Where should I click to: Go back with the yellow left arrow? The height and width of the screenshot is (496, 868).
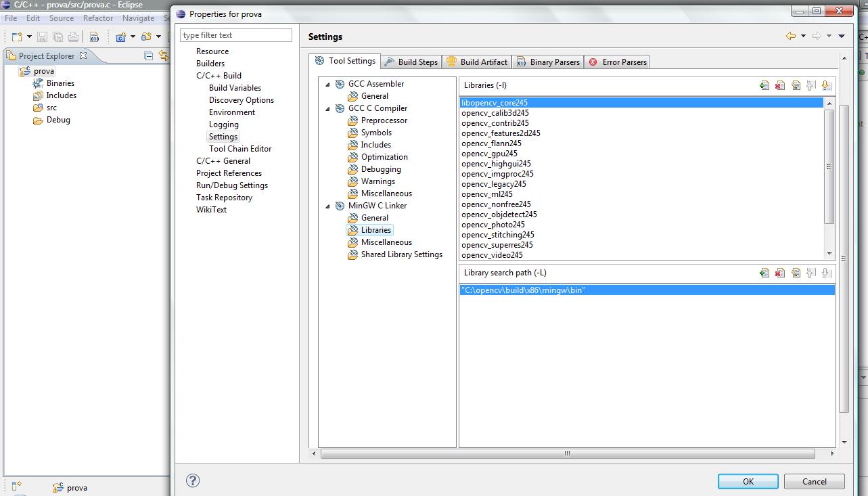(x=790, y=36)
